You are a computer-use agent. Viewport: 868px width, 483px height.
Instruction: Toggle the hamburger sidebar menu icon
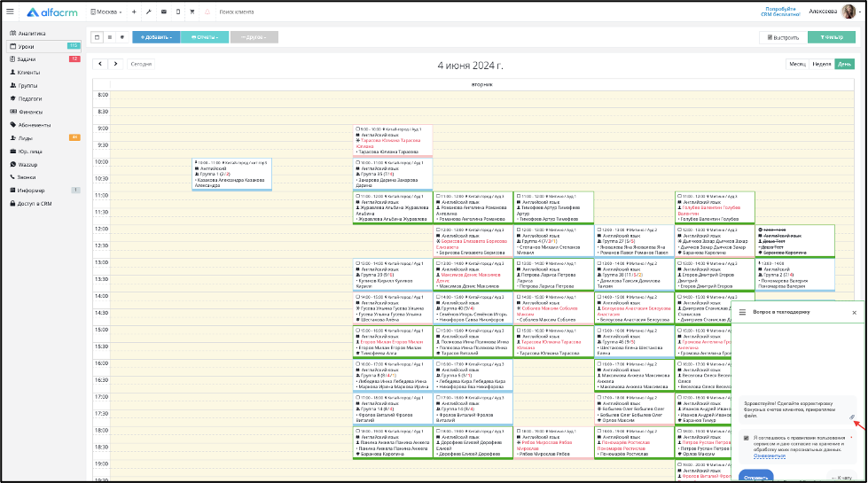click(10, 11)
